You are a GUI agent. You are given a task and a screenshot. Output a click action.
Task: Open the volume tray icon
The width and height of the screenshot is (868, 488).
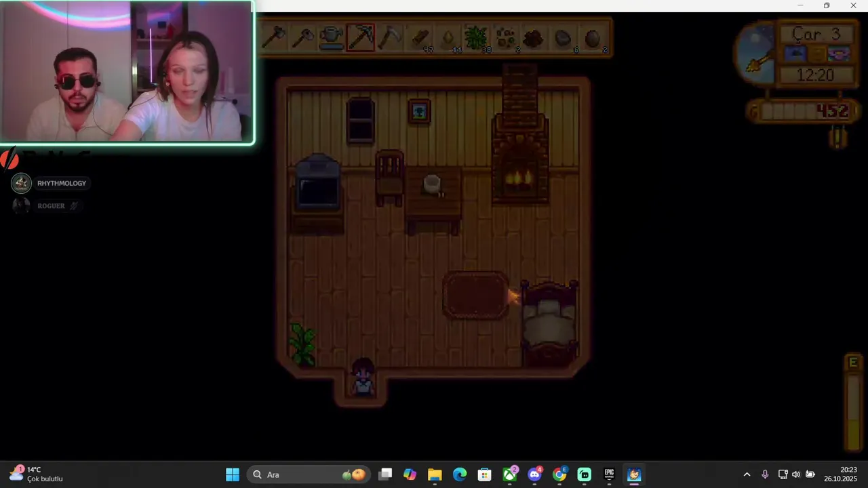tap(796, 474)
